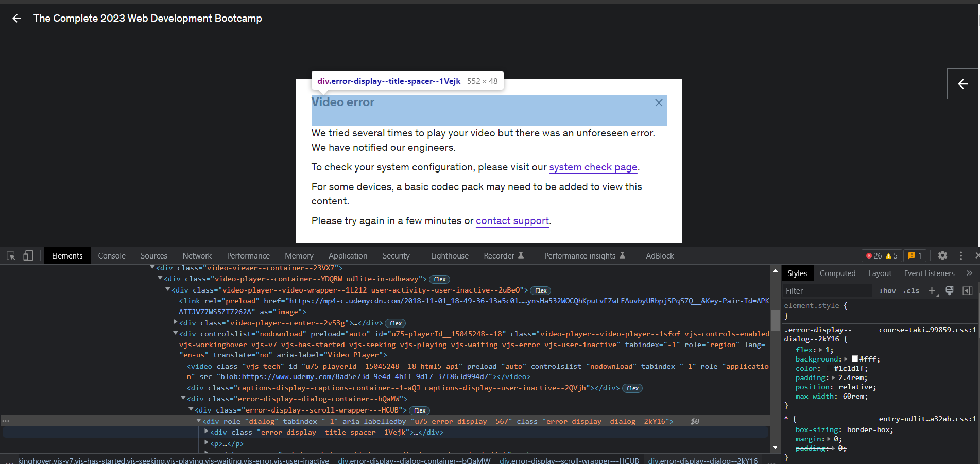Activate the inspect element picker icon

click(x=11, y=256)
